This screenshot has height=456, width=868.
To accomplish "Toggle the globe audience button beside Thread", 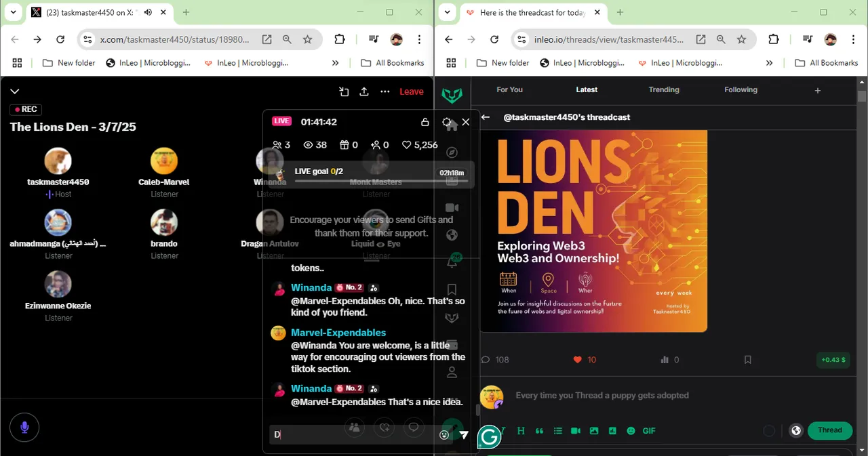I will click(796, 430).
